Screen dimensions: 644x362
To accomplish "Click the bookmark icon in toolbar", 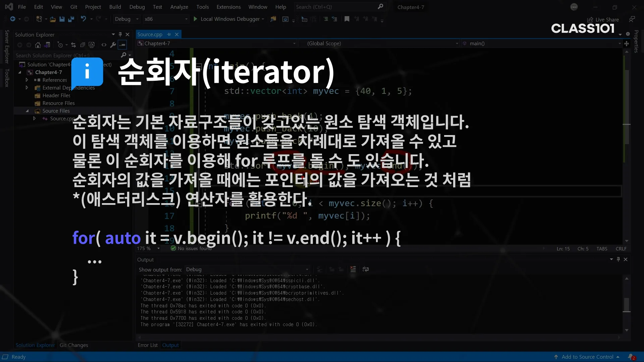I will (x=347, y=19).
